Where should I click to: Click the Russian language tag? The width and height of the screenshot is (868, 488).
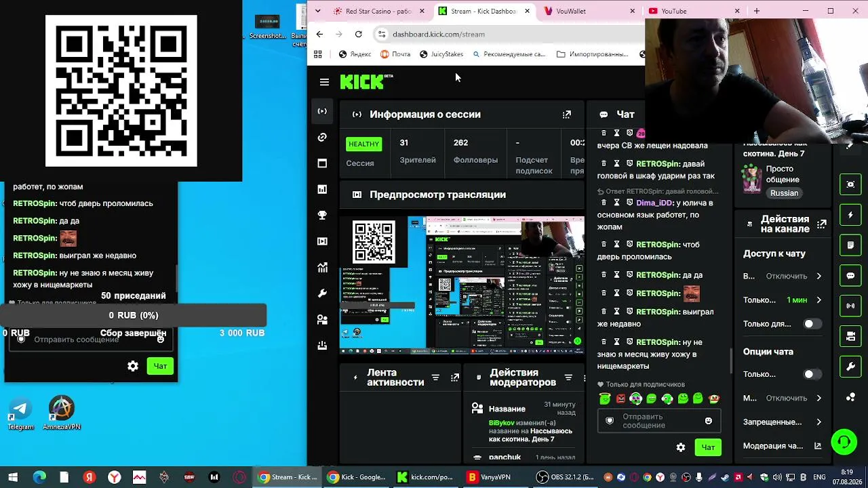(784, 193)
